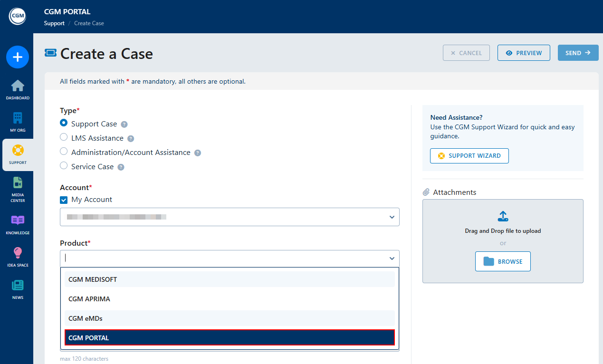Open the Idea Space lightbulb icon
The height and width of the screenshot is (364, 603).
click(x=18, y=253)
